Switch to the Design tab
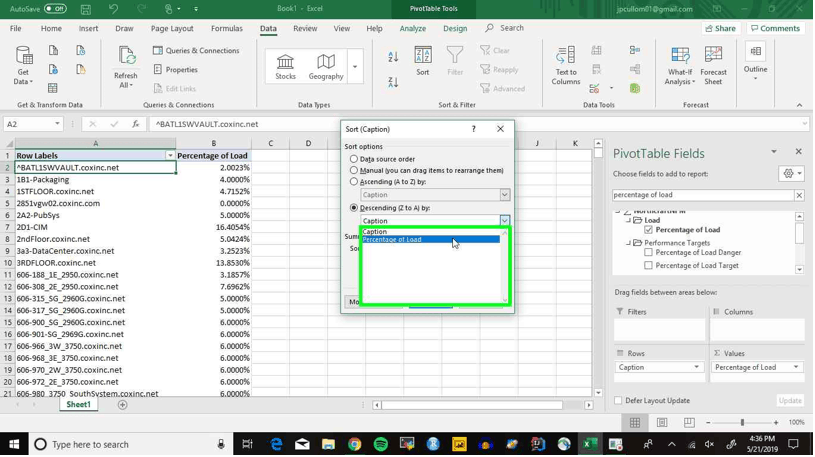The height and width of the screenshot is (457, 815). 455,29
